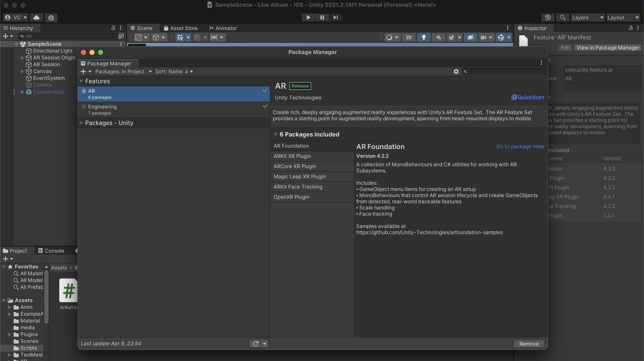Pause the editor using the pause button
644x361 pixels.
click(322, 17)
